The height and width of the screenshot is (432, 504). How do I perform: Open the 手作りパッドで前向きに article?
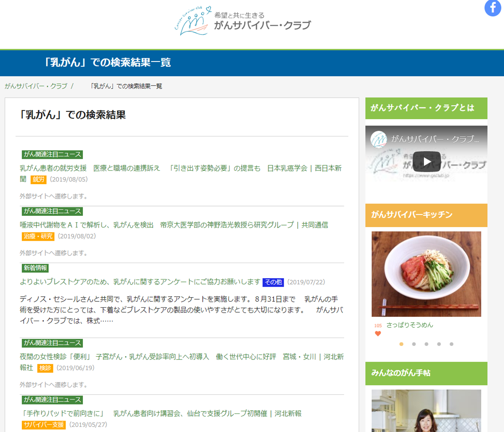(x=160, y=413)
